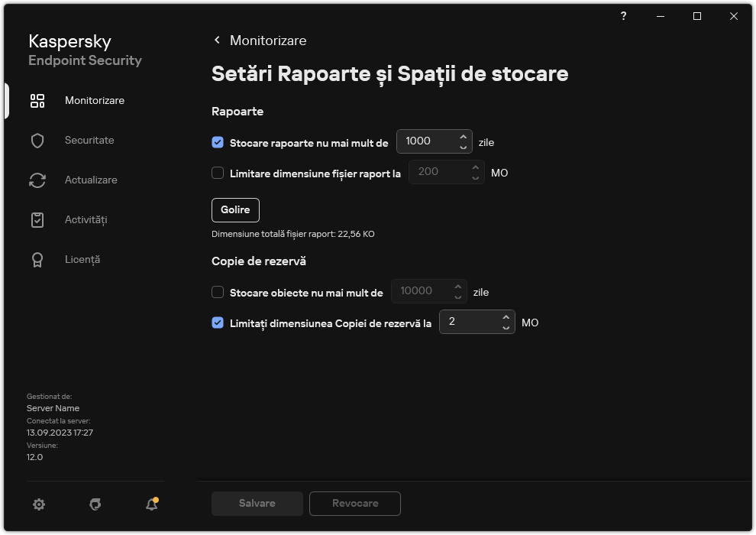Open the Securitate section from the sidebar
This screenshot has width=756, height=535.
[x=89, y=140]
